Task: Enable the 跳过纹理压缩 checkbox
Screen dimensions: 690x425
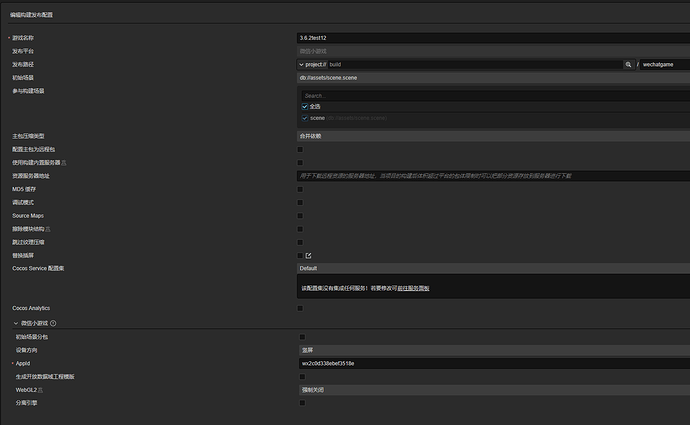Action: tap(300, 242)
